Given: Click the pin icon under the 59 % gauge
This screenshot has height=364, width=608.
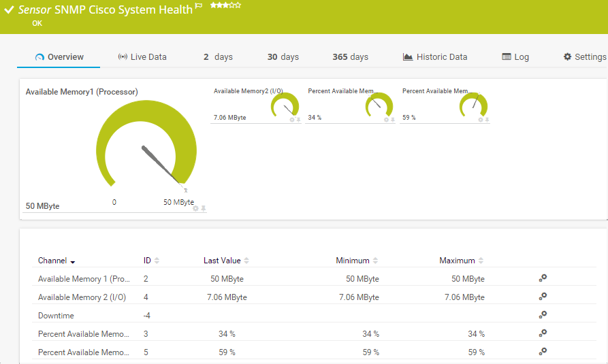Looking at the screenshot, I should coord(487,120).
